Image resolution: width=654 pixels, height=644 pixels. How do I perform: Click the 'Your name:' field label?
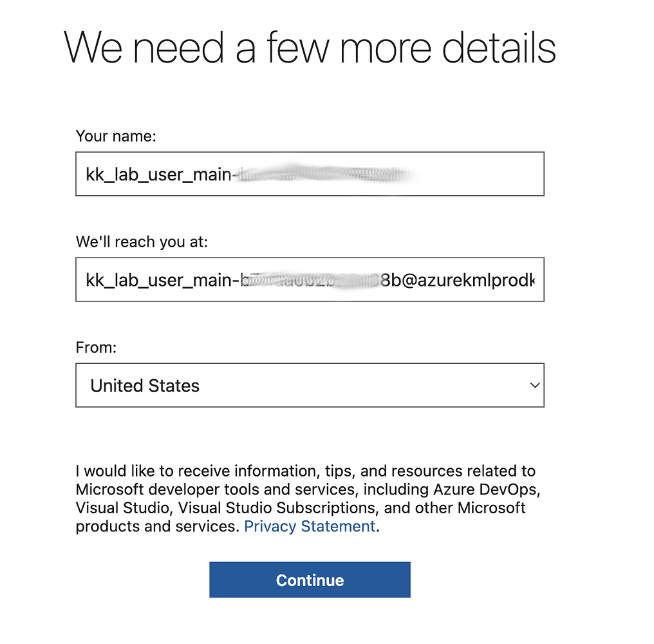116,136
